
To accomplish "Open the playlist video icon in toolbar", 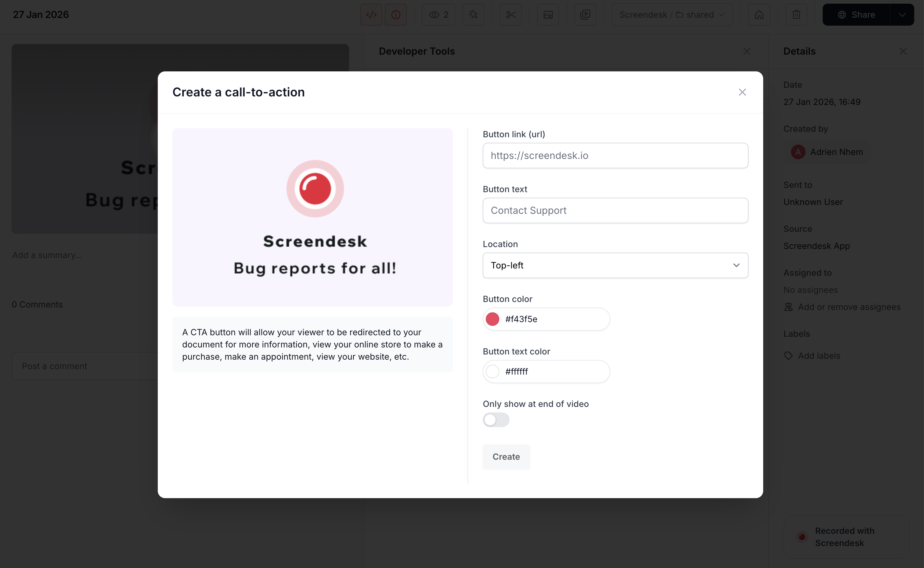I will pyautogui.click(x=585, y=15).
